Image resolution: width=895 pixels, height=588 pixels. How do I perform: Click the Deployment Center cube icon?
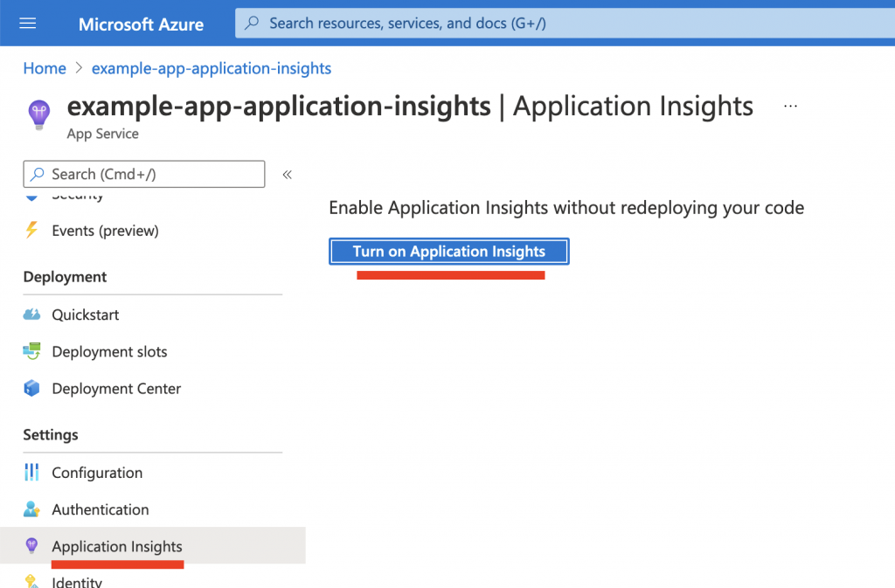(32, 389)
